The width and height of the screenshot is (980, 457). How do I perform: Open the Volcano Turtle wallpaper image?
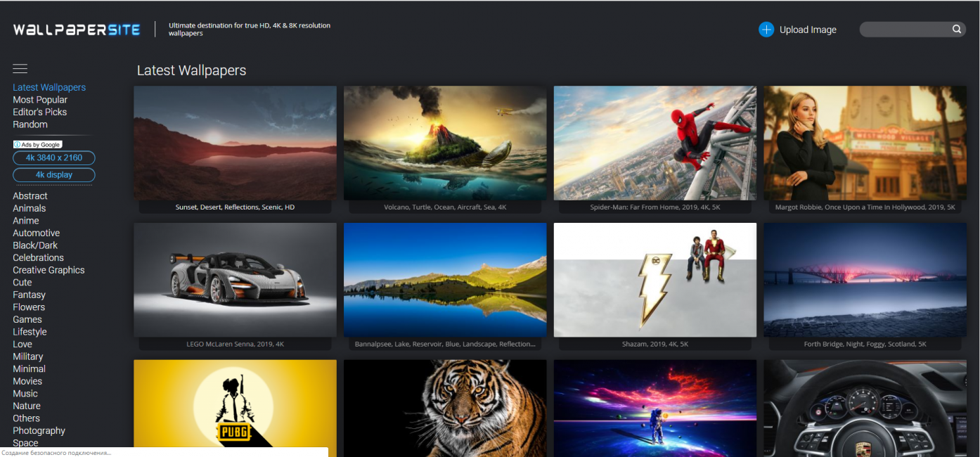pyautogui.click(x=444, y=143)
